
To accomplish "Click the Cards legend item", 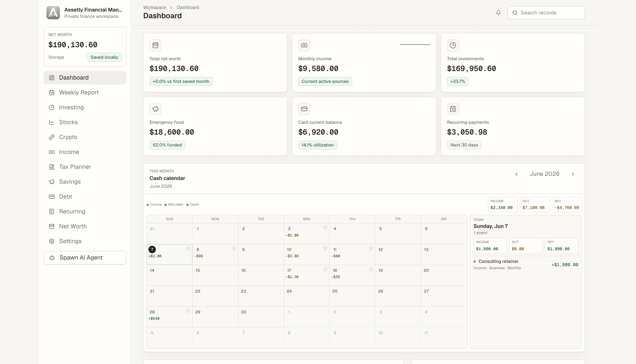I will (192, 204).
